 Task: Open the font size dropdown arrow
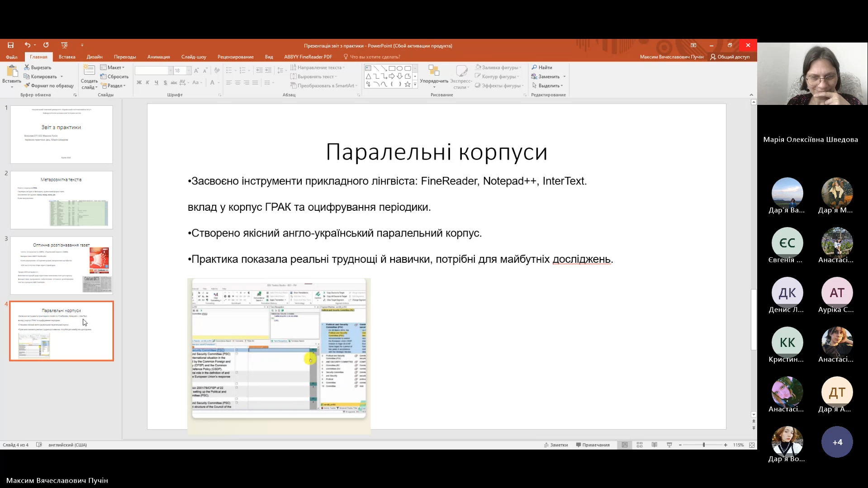[x=189, y=71]
